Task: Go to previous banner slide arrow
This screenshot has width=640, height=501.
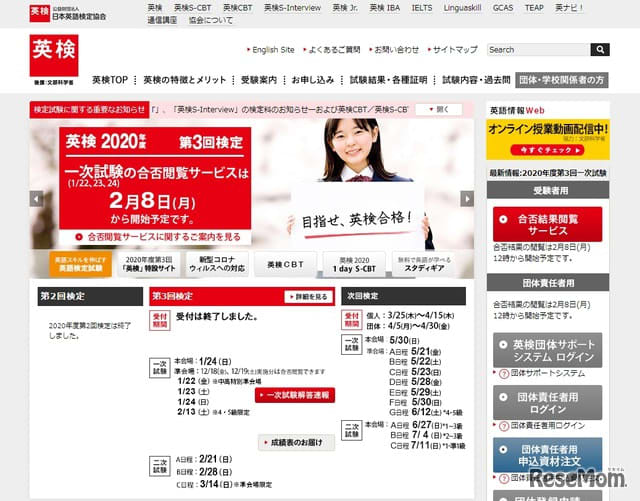Action: point(36,199)
